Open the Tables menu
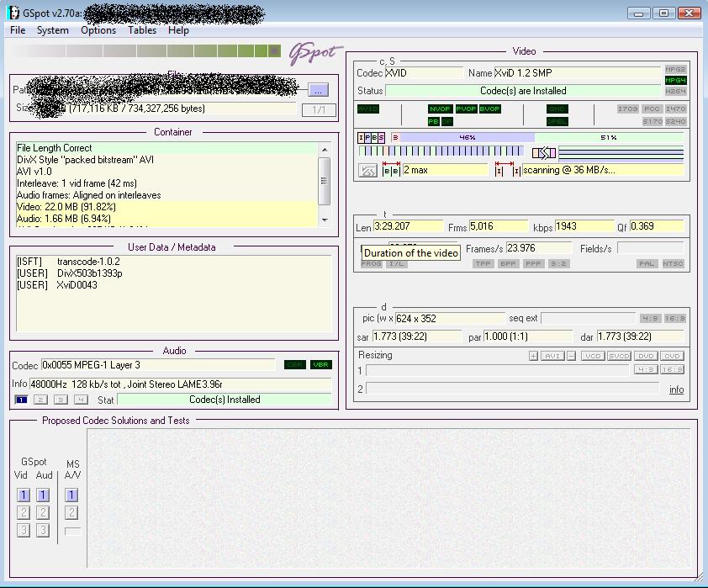The width and height of the screenshot is (708, 588). pyautogui.click(x=142, y=30)
